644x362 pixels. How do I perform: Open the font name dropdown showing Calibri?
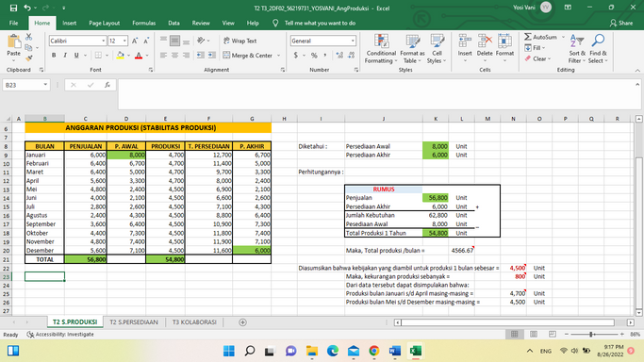click(x=103, y=41)
